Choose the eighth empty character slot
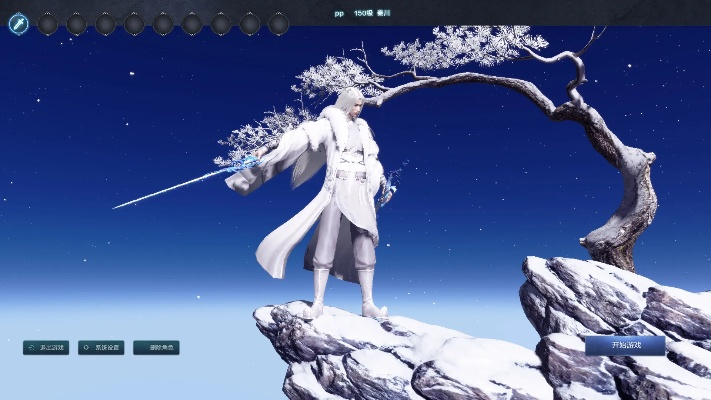The width and height of the screenshot is (711, 400). (221, 23)
